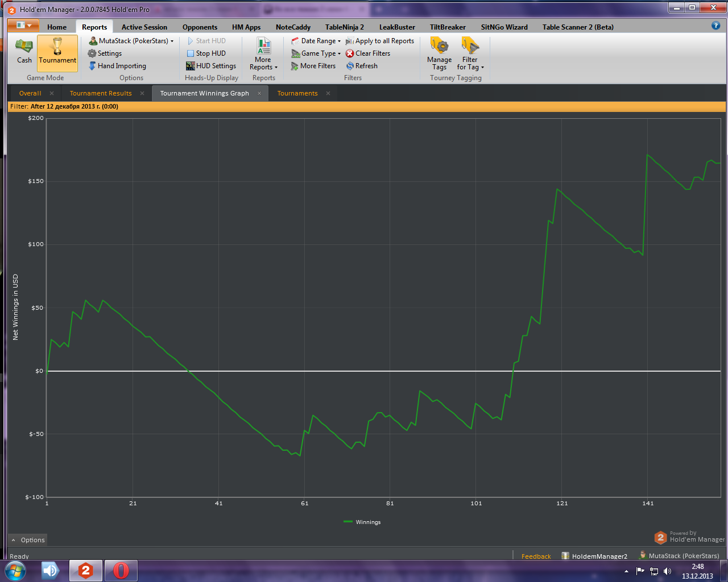Open the HM Apps tab
This screenshot has width=728, height=582.
click(x=246, y=27)
